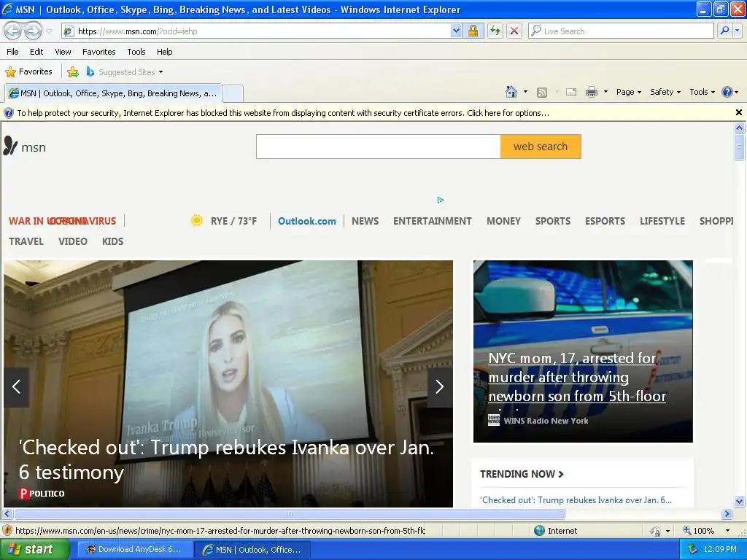Close the security information bar
Viewport: 747px width, 560px height.
(x=738, y=112)
